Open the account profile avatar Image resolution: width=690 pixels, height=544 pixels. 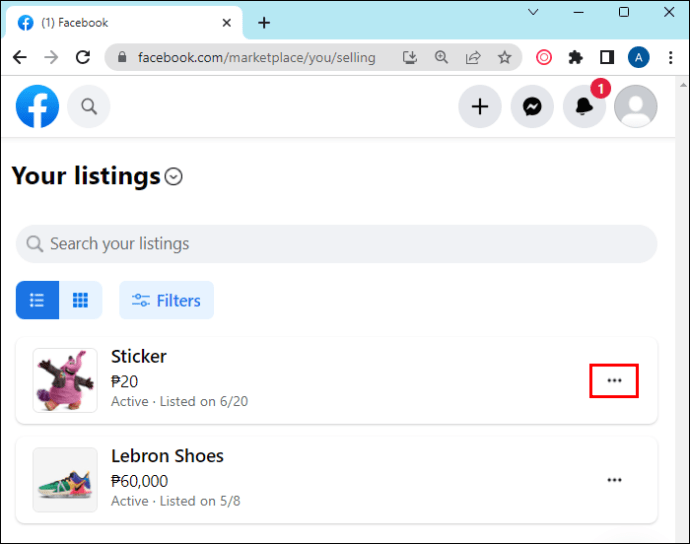click(x=636, y=107)
